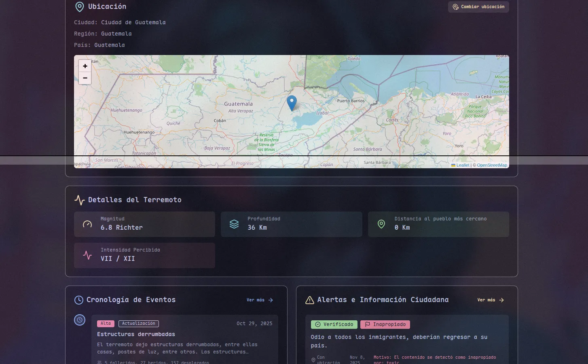Screen dimensions: 588x364
Task: Click the layers icon in Profundidad card
Action: pyautogui.click(x=234, y=224)
